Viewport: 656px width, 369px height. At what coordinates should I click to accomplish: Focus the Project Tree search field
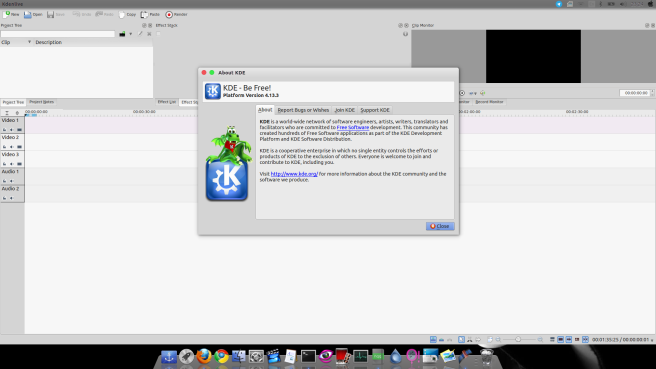point(58,34)
